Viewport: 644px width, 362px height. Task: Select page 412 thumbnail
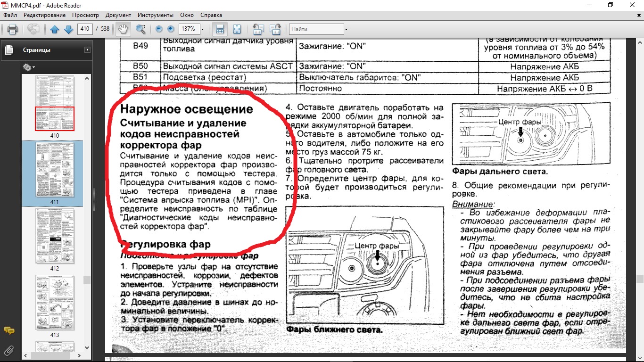55,236
